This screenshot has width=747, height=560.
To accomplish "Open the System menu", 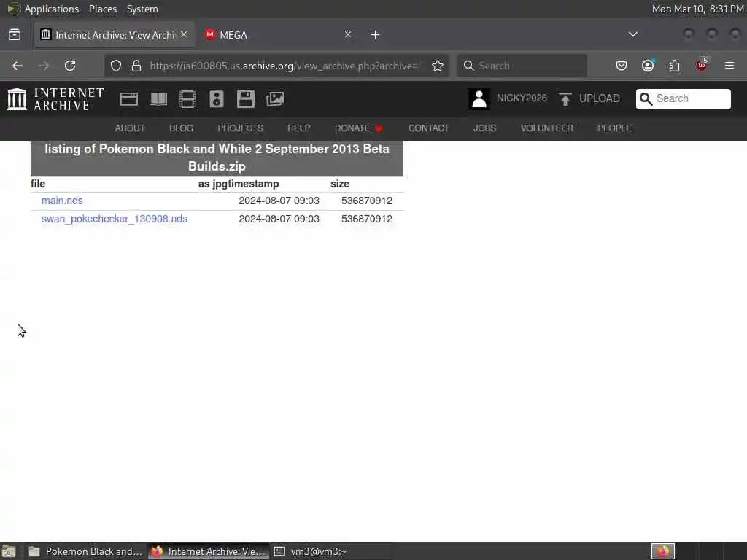I will 142,9.
